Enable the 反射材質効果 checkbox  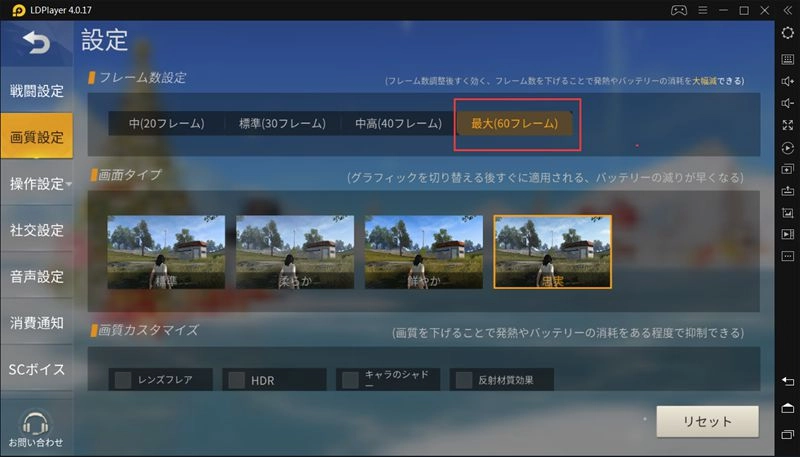(x=464, y=380)
